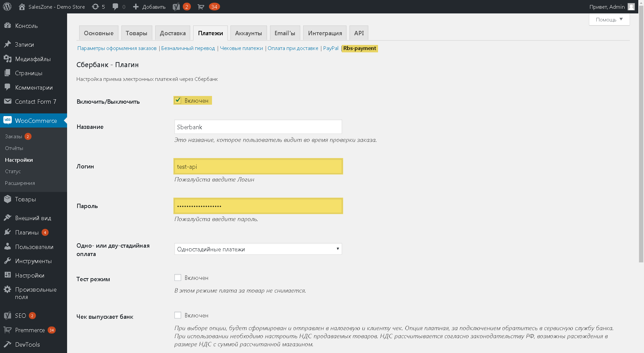This screenshot has width=644, height=353.
Task: Click the DevTools hammer icon
Action: pos(7,344)
